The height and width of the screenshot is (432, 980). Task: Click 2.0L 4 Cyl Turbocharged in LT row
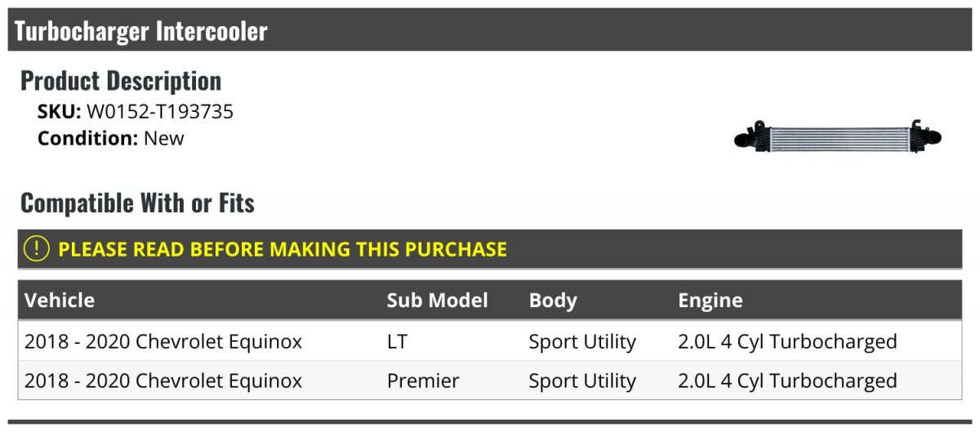(x=787, y=341)
